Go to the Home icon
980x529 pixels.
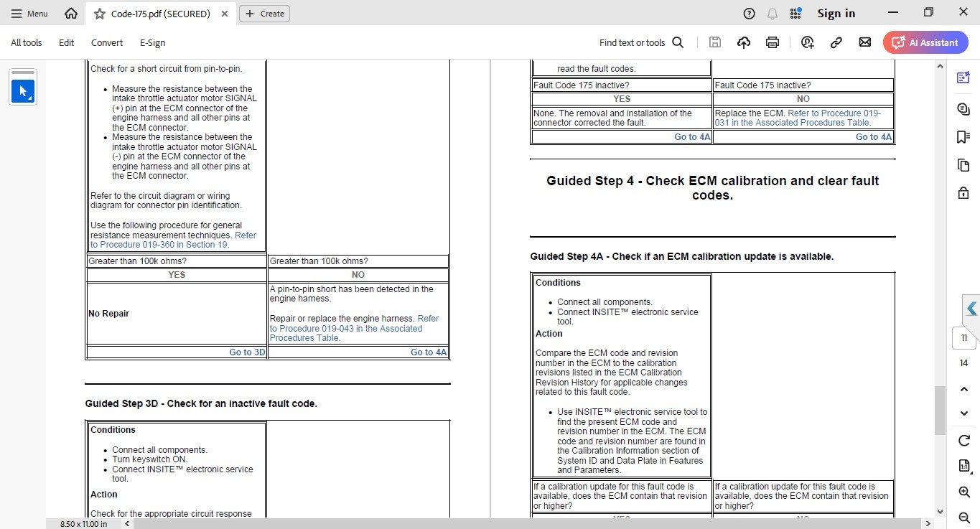(x=70, y=13)
